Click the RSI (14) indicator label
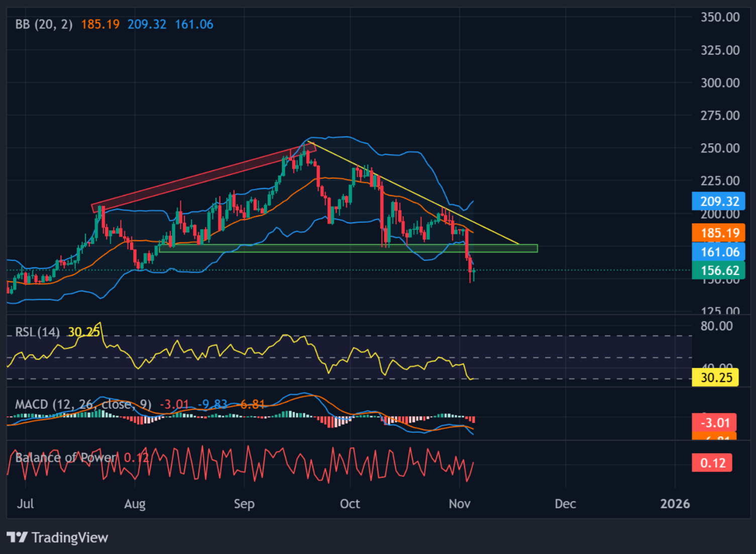 tap(37, 332)
